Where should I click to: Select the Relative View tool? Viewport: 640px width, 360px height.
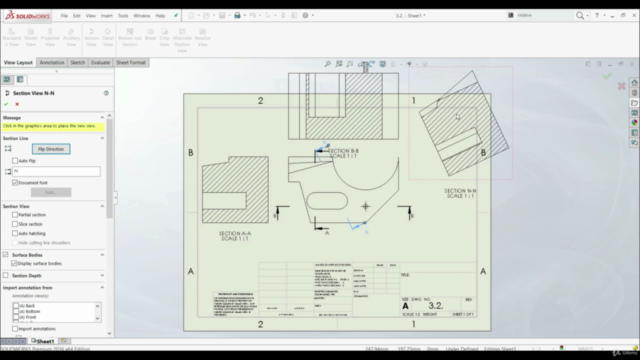[x=202, y=38]
